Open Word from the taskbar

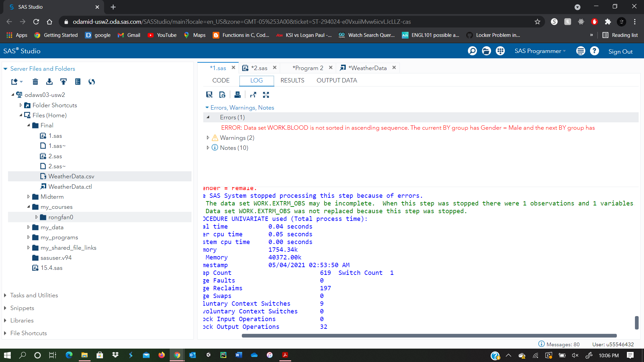(x=239, y=355)
